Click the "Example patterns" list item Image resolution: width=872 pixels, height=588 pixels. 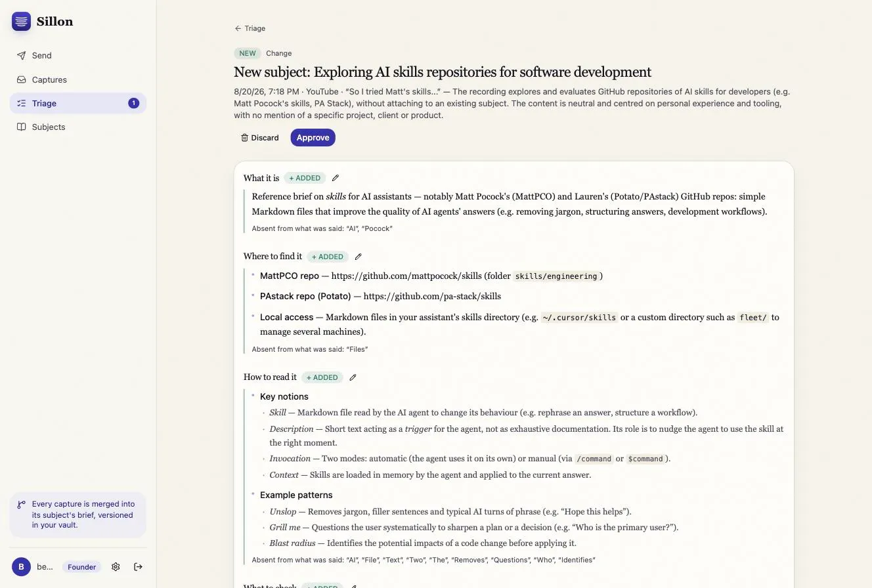[296, 495]
